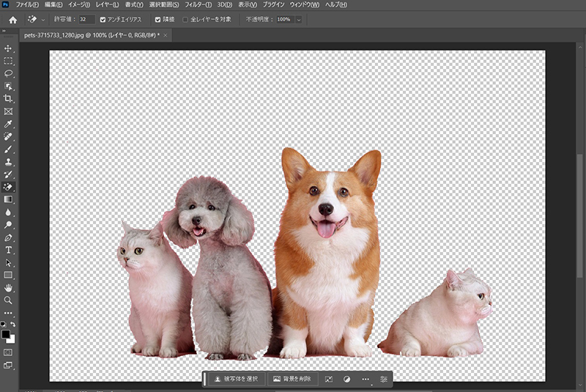Screen dimensions: 586x392
Task: Open the フィルター menu
Action: pyautogui.click(x=198, y=4)
